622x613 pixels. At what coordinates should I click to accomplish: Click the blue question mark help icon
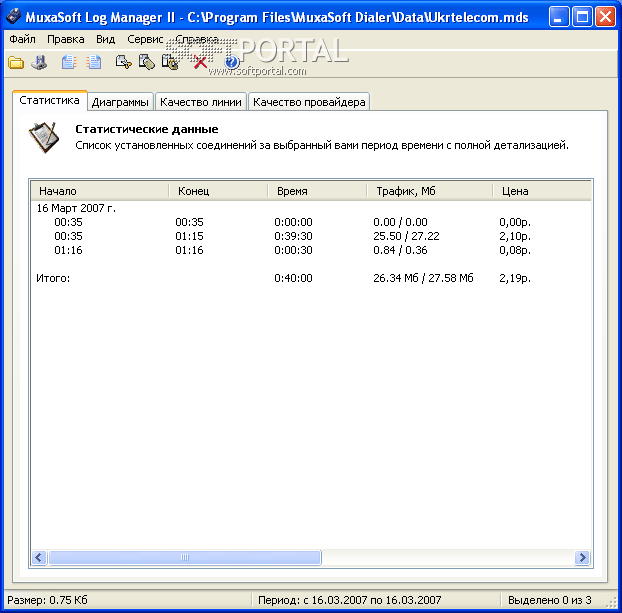[232, 63]
